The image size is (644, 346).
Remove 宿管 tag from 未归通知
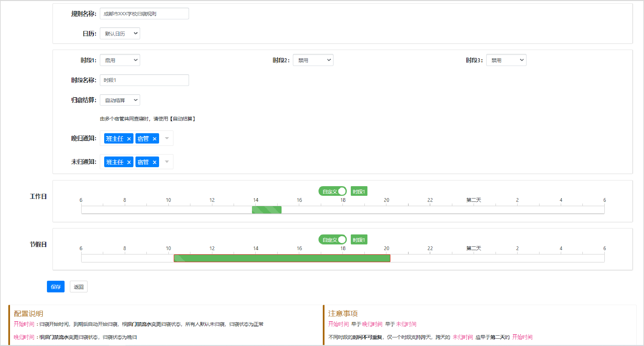154,162
